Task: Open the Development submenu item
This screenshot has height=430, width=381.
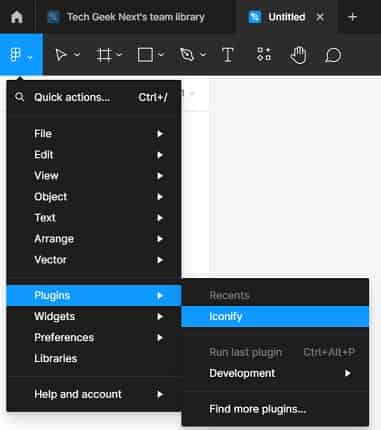Action: (275, 373)
